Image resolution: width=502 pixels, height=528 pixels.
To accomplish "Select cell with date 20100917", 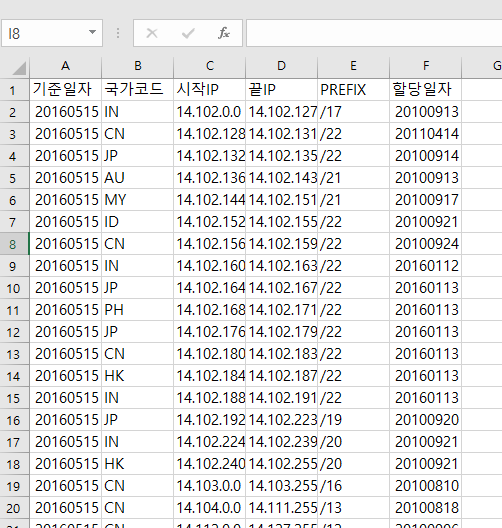I will [426, 200].
